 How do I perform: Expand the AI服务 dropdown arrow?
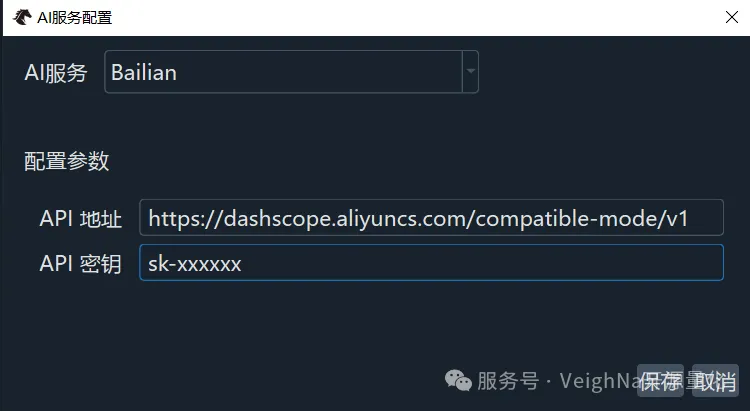(x=471, y=72)
